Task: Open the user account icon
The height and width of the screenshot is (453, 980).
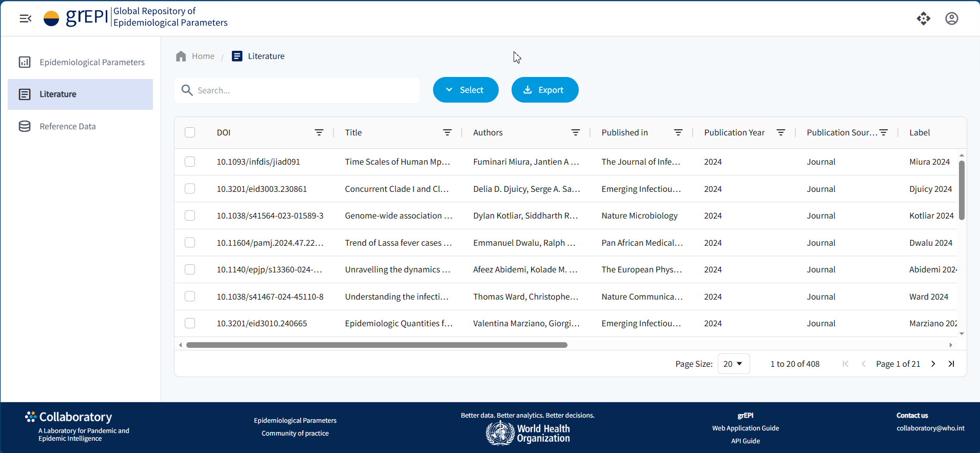Action: (952, 18)
